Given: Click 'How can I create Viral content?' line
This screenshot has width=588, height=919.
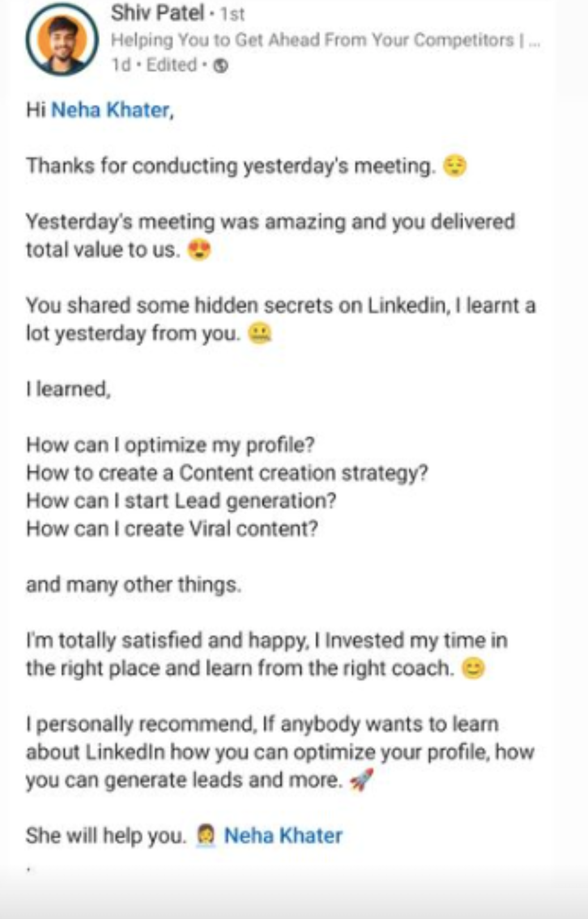Looking at the screenshot, I should pyautogui.click(x=172, y=529).
